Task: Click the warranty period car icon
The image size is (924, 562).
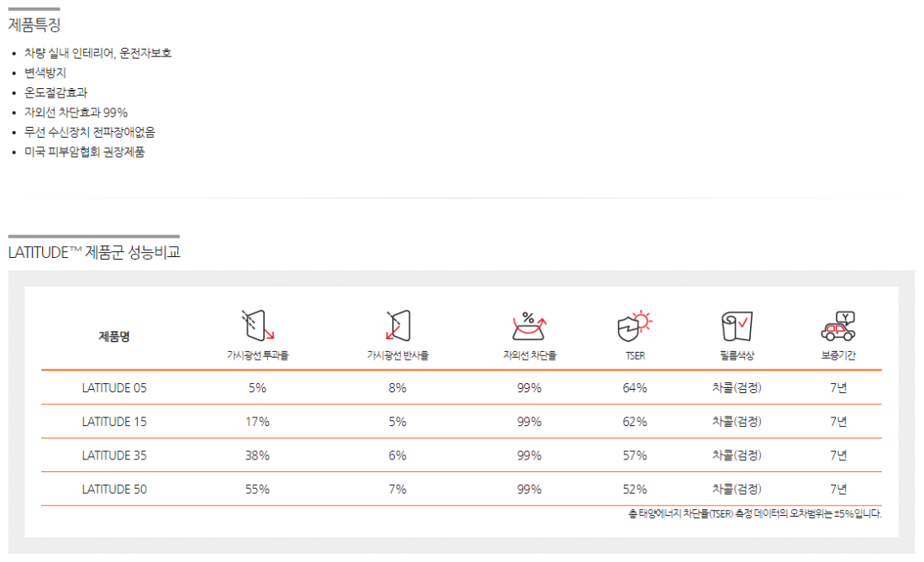Action: pyautogui.click(x=838, y=326)
